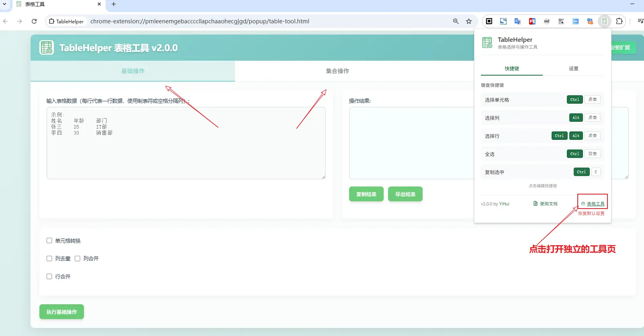This screenshot has height=336, width=644.
Task: Reload the page with the refresh icon
Action: click(34, 21)
